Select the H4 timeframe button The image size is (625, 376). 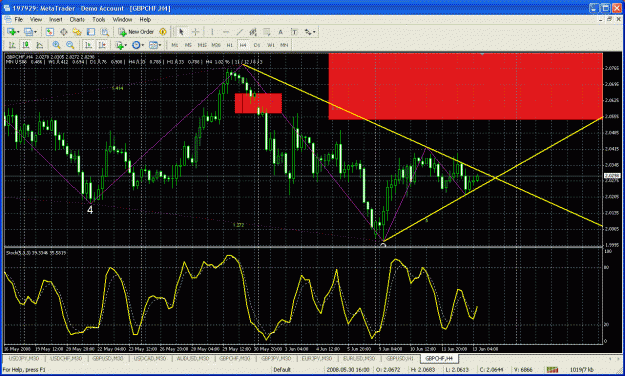coord(243,45)
